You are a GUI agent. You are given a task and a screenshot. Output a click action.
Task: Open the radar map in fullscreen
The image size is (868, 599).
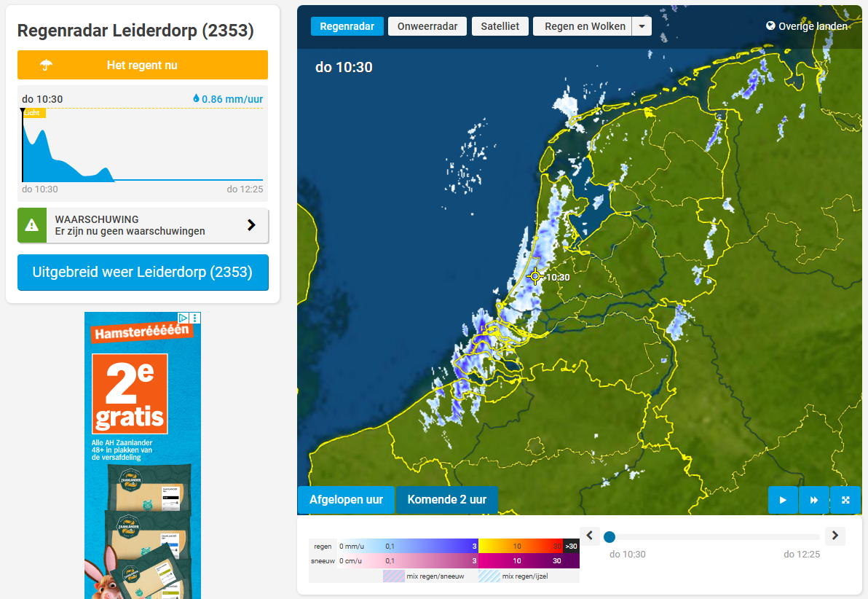pos(845,500)
